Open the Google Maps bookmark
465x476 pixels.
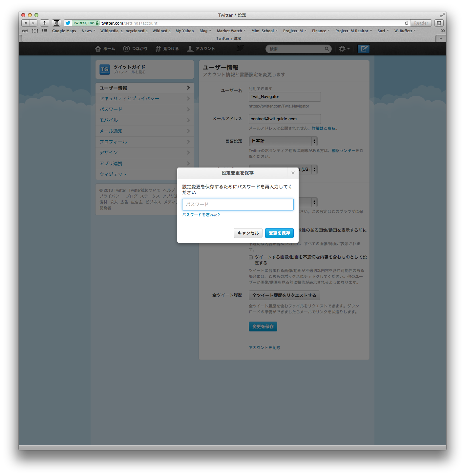click(x=64, y=31)
